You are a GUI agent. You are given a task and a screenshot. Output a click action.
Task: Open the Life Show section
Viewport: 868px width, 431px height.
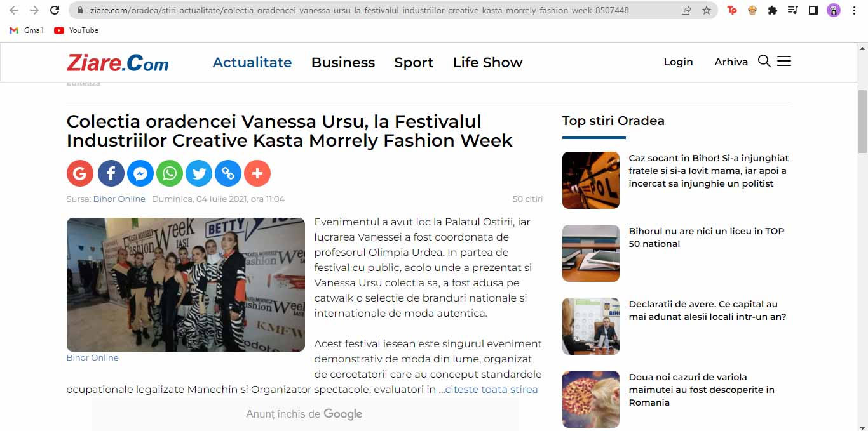pyautogui.click(x=487, y=62)
